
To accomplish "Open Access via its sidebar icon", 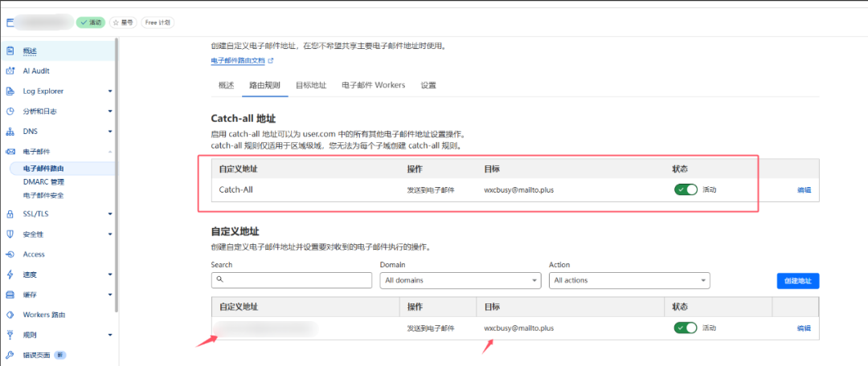I will tap(10, 254).
